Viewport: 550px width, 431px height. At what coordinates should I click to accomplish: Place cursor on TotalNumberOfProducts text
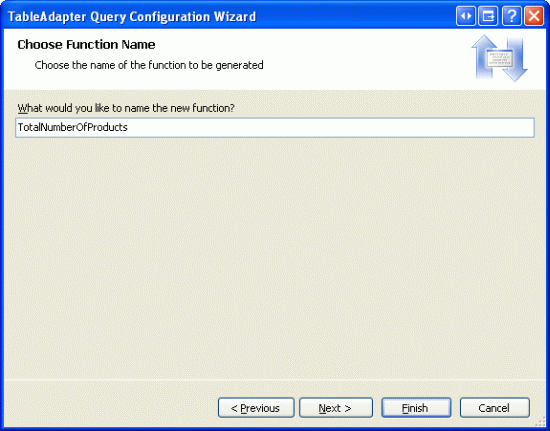73,127
